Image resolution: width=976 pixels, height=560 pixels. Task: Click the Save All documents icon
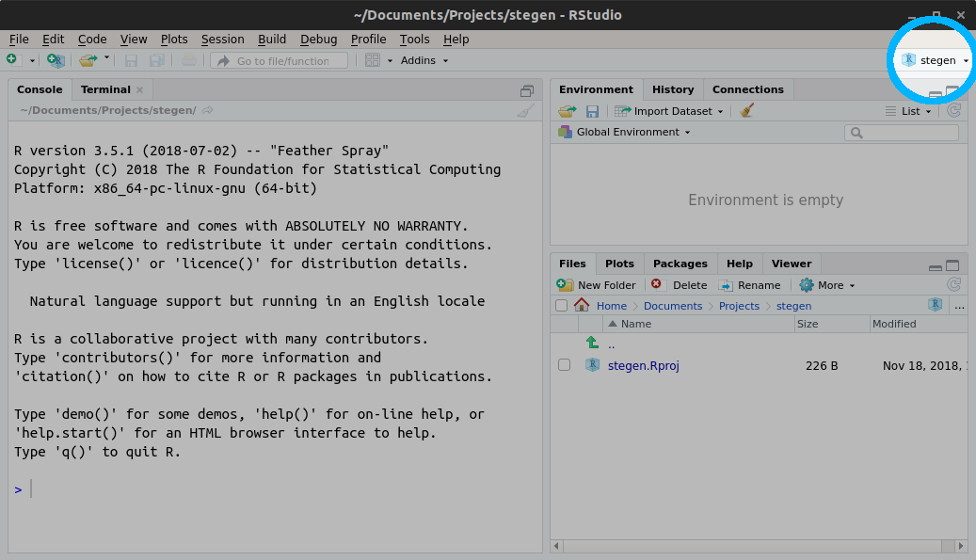click(157, 60)
